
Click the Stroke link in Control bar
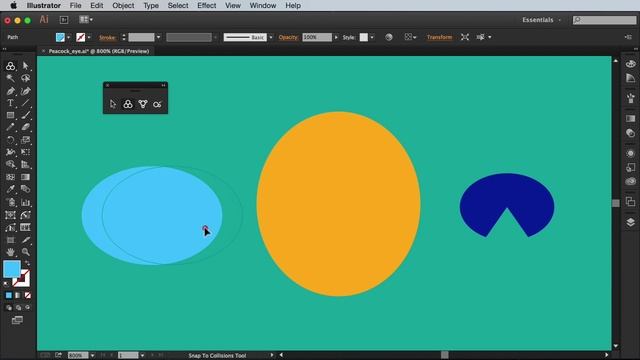[x=107, y=37]
